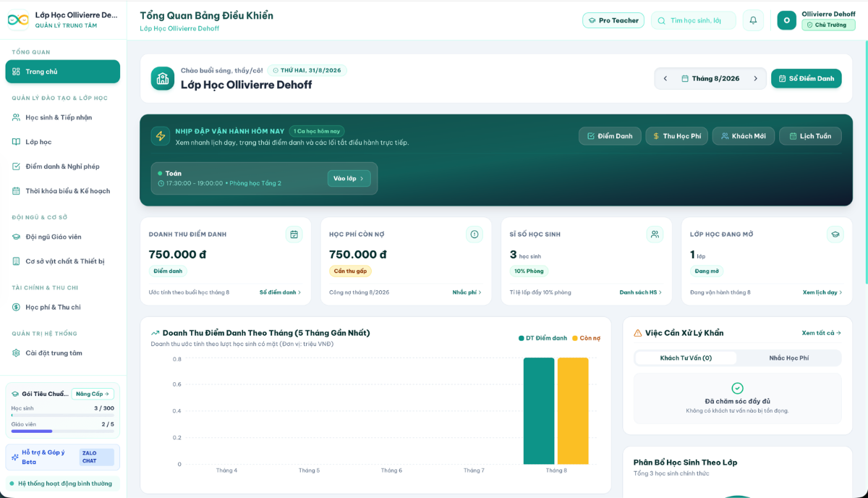Click Giáo viên 2/5 usage progress bar

[x=62, y=431]
